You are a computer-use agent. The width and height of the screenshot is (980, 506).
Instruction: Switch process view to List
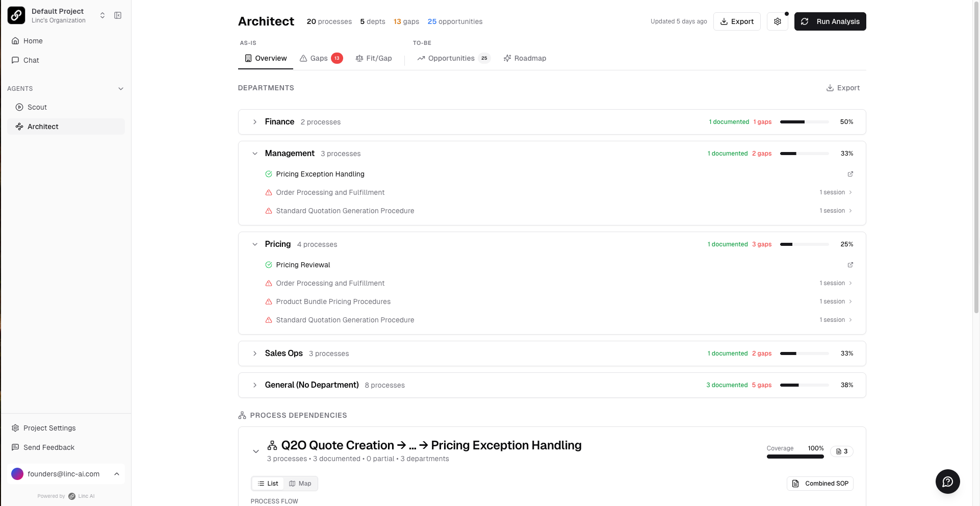(x=268, y=484)
